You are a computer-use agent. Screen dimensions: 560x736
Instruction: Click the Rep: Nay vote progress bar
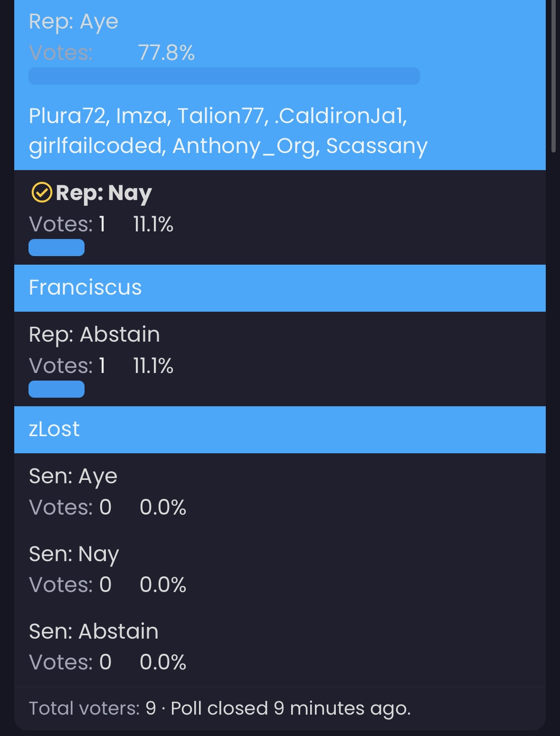click(57, 248)
